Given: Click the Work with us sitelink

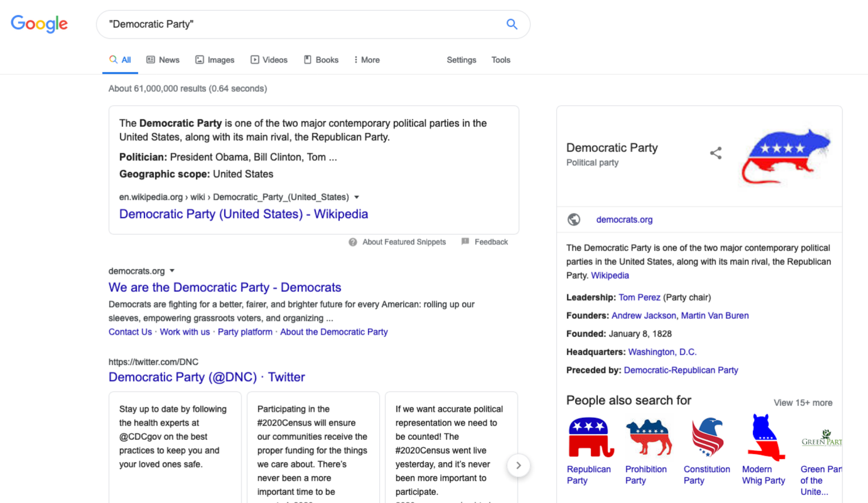Looking at the screenshot, I should point(184,332).
